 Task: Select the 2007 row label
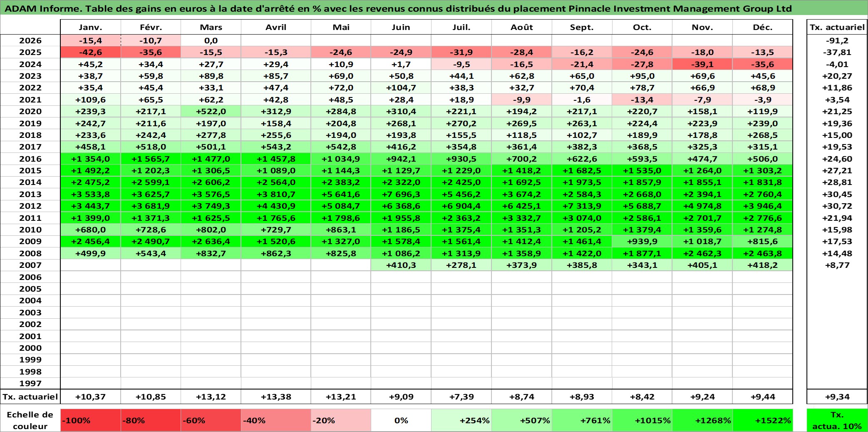tap(30, 265)
